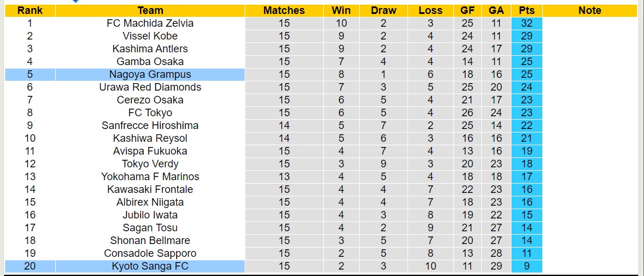Open Kawasaki Frontale team entry
644x276 pixels.
(150, 189)
